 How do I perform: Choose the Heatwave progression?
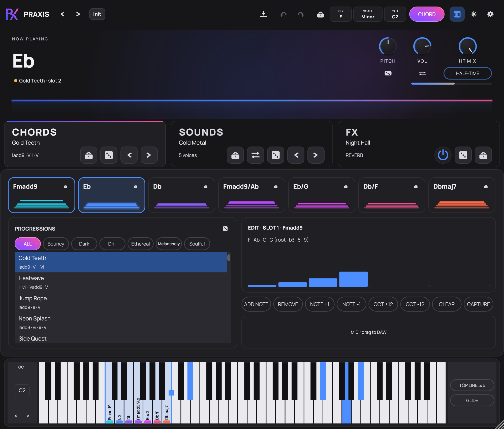coord(121,282)
